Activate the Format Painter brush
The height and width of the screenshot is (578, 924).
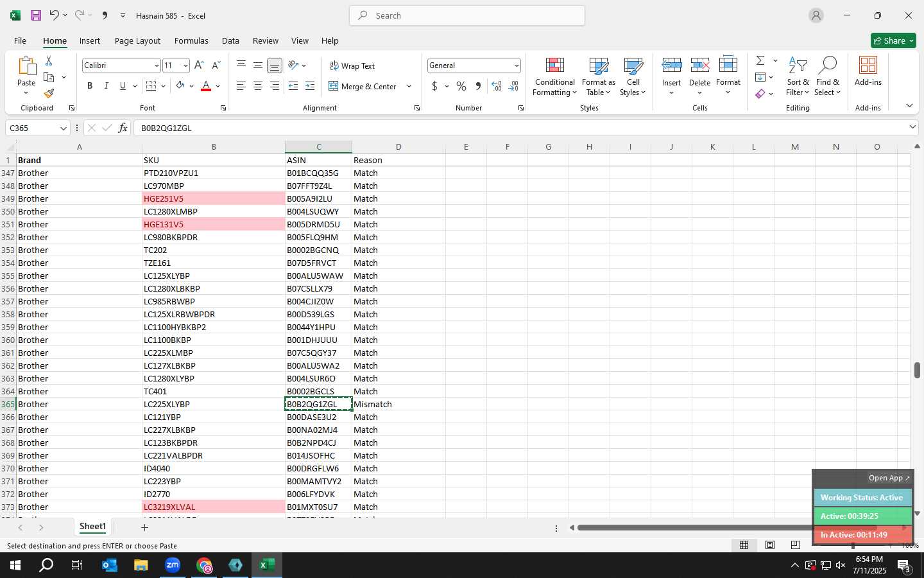[x=49, y=94]
